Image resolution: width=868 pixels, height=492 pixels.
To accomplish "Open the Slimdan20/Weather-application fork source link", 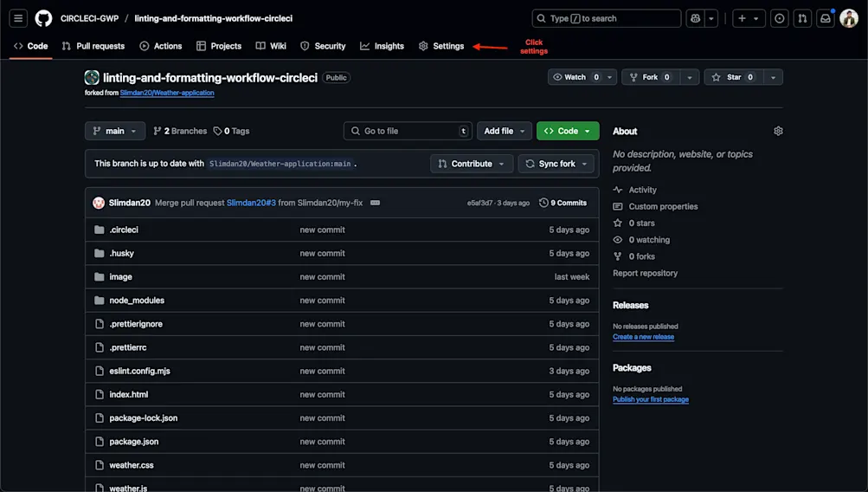I will 167,93.
